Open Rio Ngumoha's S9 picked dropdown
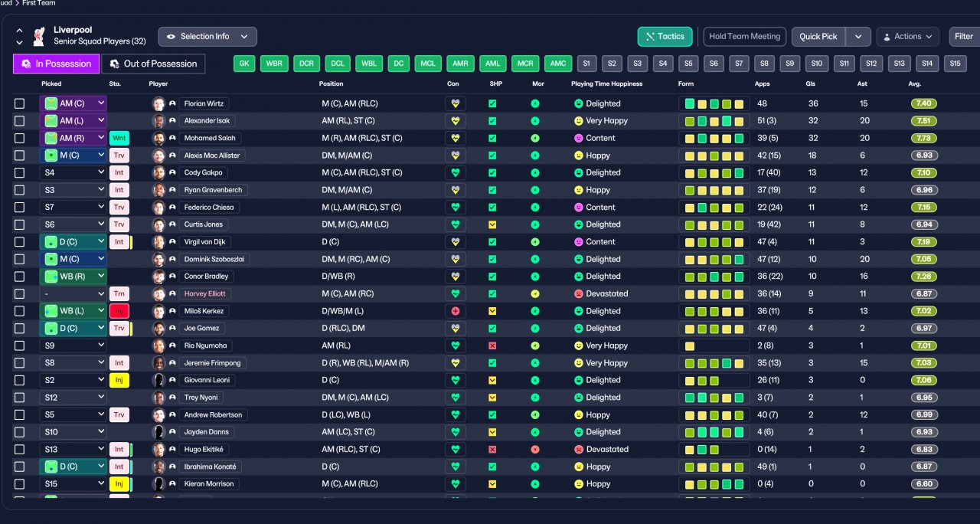 73,346
